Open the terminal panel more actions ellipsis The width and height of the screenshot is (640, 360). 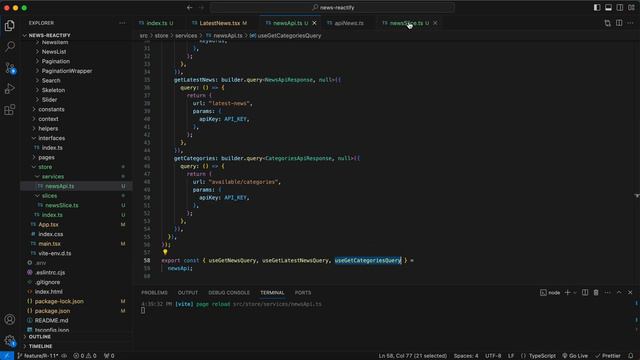(x=607, y=293)
